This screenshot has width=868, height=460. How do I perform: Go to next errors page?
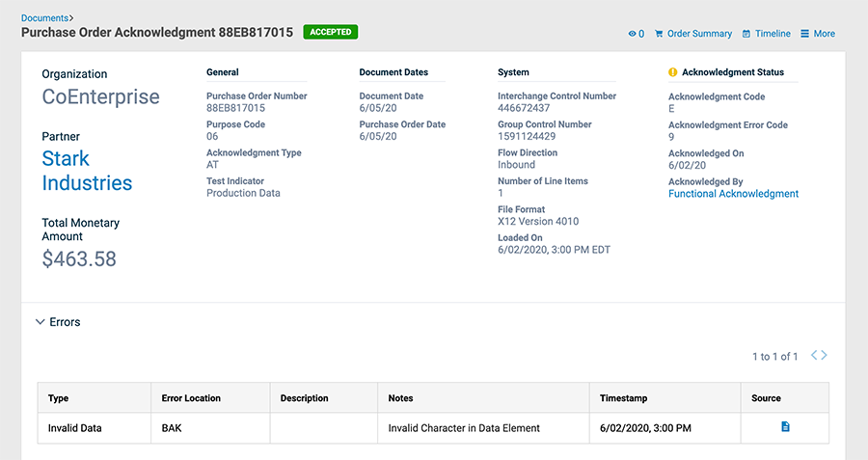[x=825, y=356]
